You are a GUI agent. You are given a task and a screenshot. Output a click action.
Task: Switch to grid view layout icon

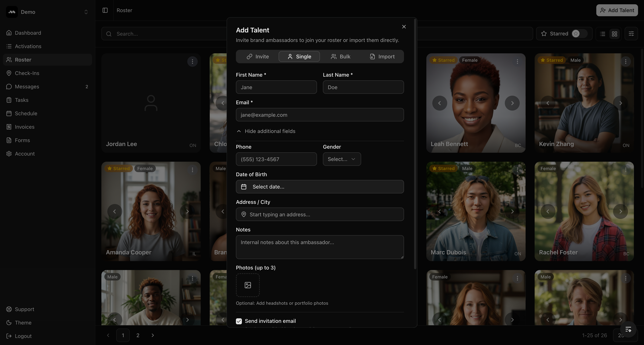click(x=615, y=34)
